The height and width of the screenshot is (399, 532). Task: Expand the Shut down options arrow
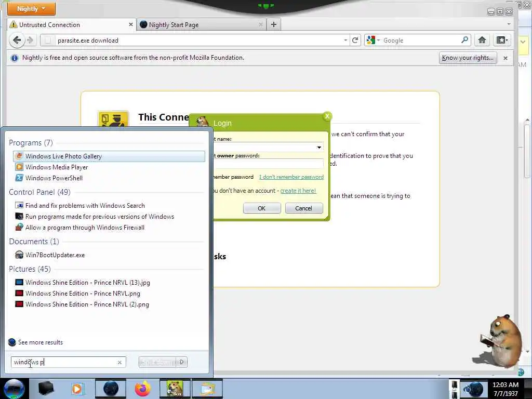pyautogui.click(x=182, y=362)
